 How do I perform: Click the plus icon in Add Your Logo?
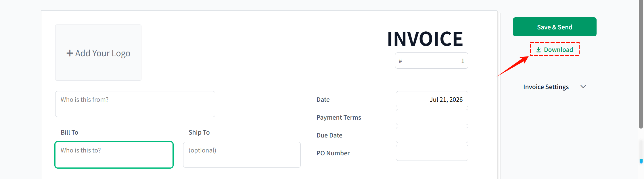[x=70, y=53]
